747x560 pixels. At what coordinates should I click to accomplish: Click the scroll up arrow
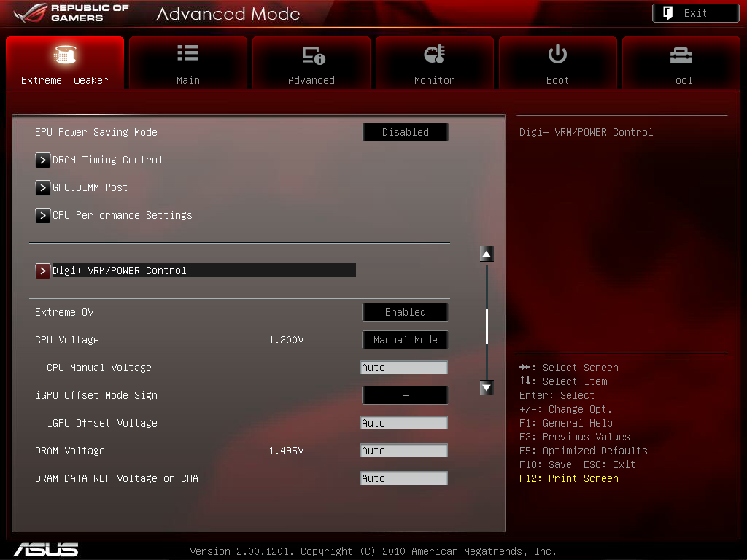pos(487,254)
